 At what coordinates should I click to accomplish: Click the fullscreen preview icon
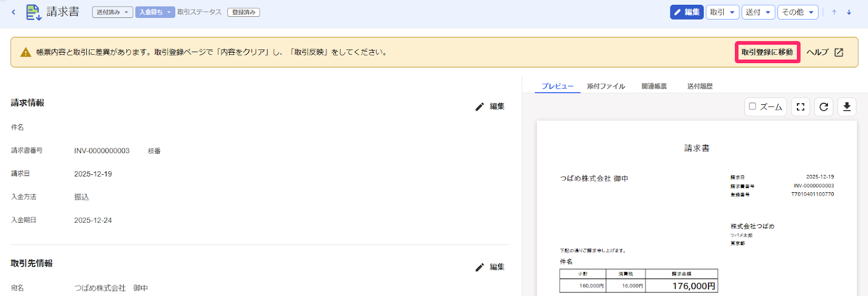[800, 107]
